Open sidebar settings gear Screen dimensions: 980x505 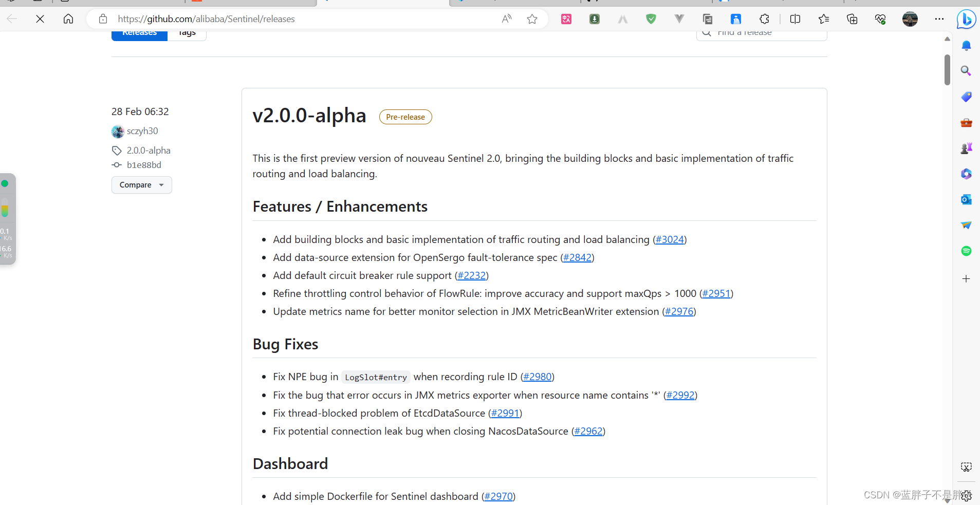(966, 496)
